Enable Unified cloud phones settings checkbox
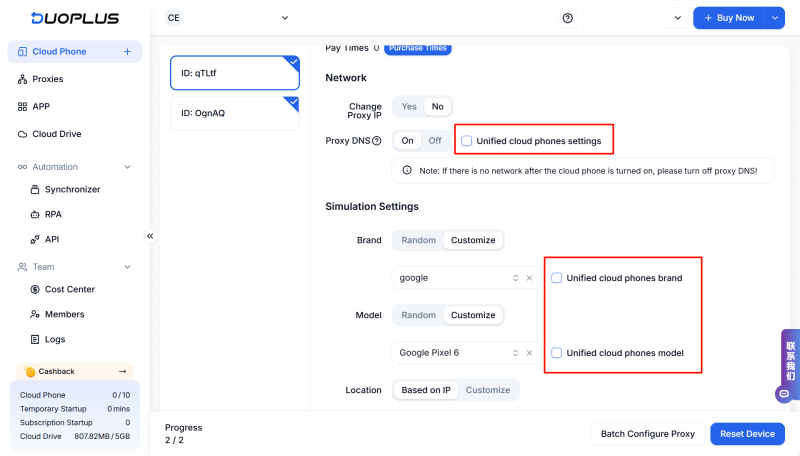This screenshot has width=800, height=456. [467, 141]
